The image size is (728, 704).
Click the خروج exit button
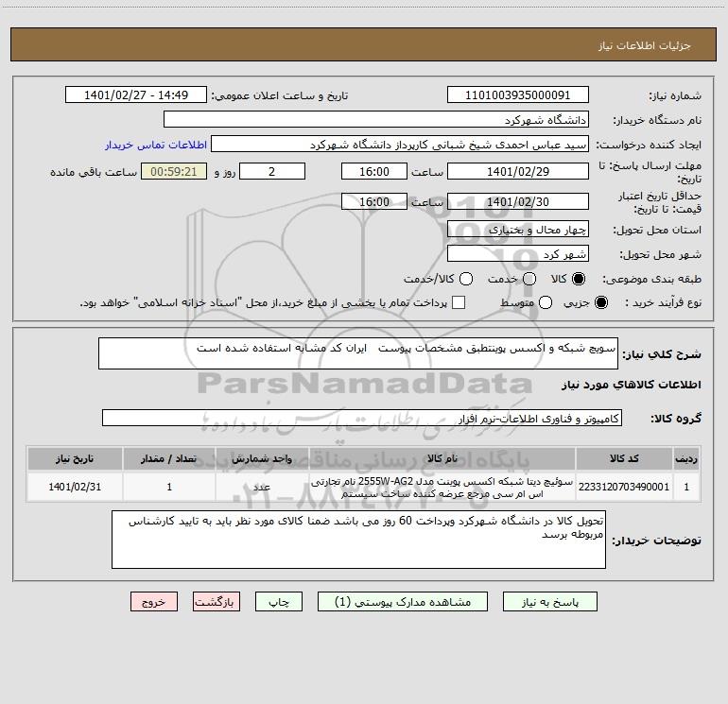tap(154, 602)
